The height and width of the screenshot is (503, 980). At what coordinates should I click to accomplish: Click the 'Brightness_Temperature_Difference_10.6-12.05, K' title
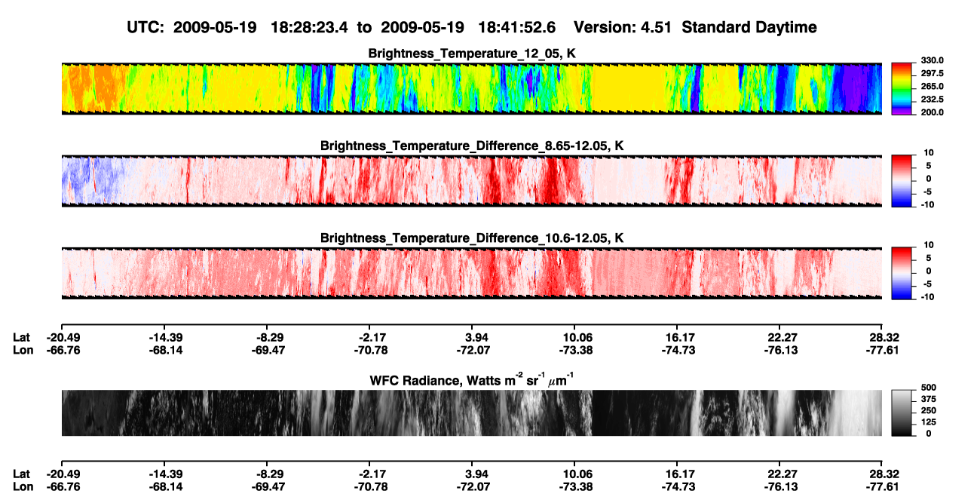[x=472, y=238]
